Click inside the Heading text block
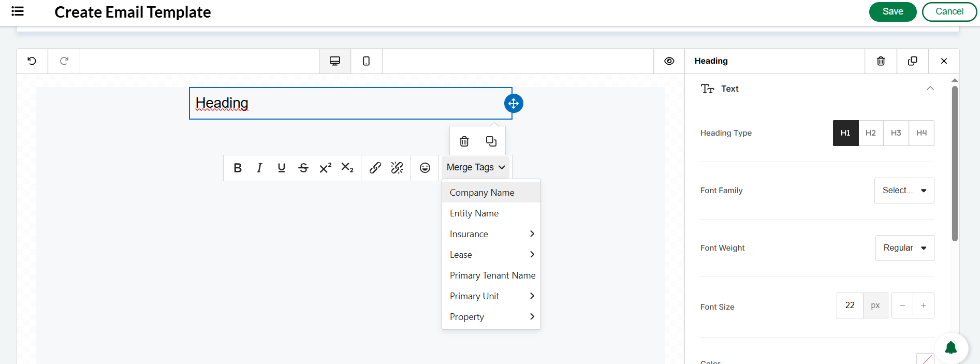This screenshot has width=980, height=364. pyautogui.click(x=350, y=104)
